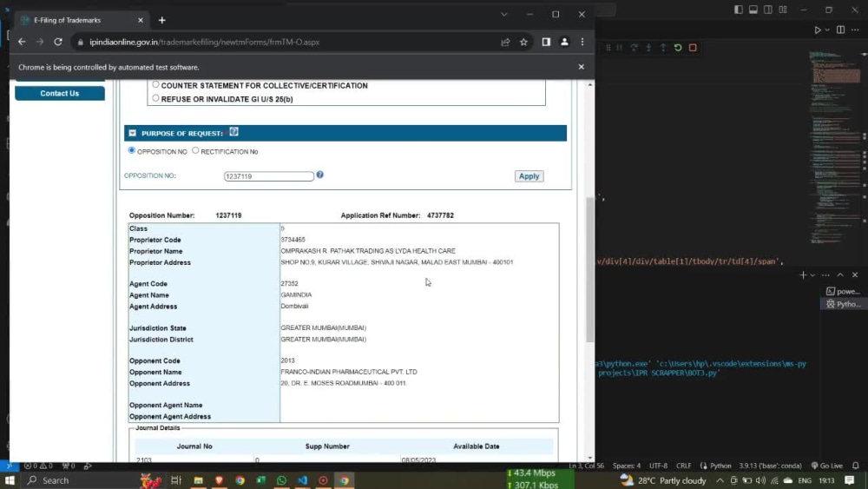The width and height of the screenshot is (868, 489).
Task: Open the Chrome profile icon
Action: click(x=564, y=42)
